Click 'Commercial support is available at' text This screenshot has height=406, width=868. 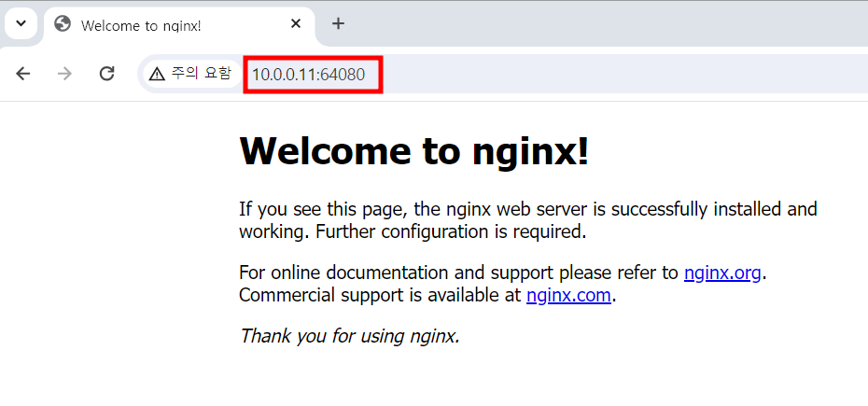click(x=380, y=295)
